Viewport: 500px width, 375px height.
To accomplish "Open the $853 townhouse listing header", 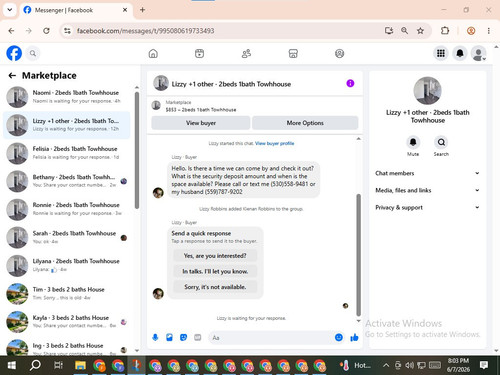I will (254, 106).
